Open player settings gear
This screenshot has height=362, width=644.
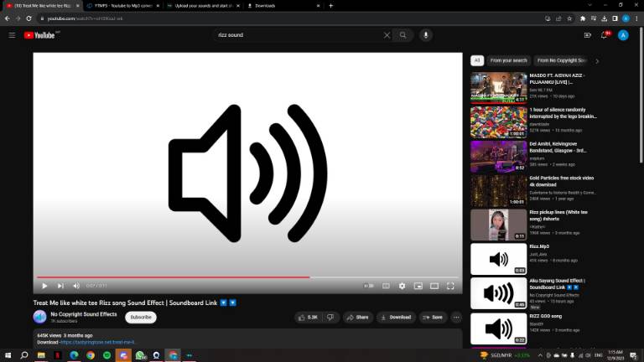[x=402, y=286]
